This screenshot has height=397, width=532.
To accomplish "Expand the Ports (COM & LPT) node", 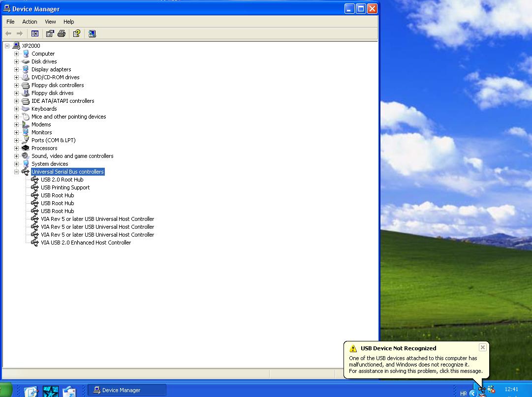I will tap(16, 140).
